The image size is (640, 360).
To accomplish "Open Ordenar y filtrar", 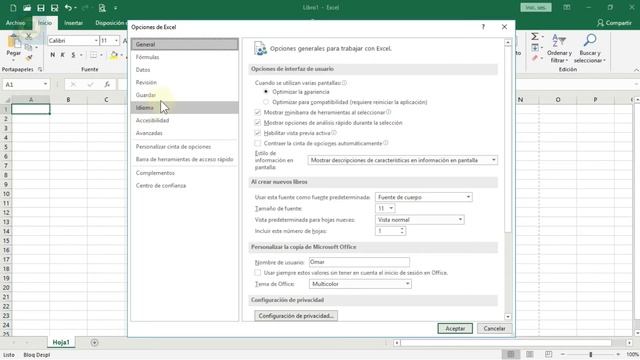I will (559, 48).
